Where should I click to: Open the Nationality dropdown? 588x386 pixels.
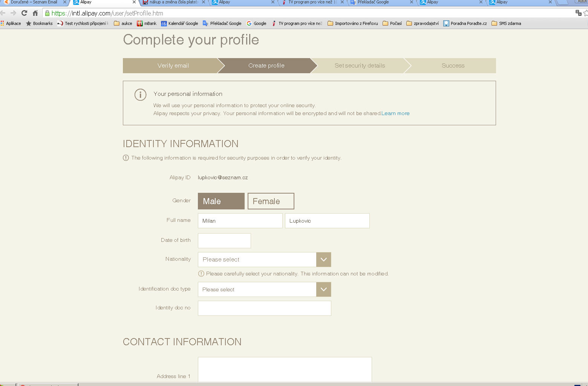point(265,260)
